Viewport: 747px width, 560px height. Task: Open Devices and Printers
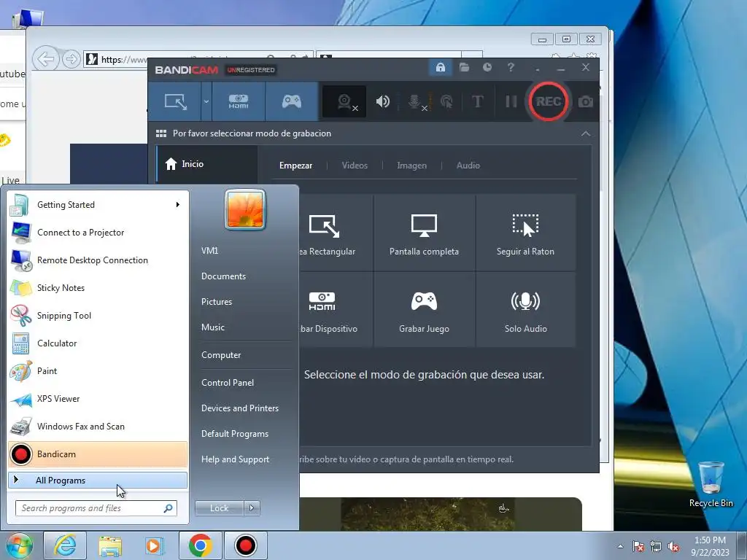pyautogui.click(x=239, y=408)
